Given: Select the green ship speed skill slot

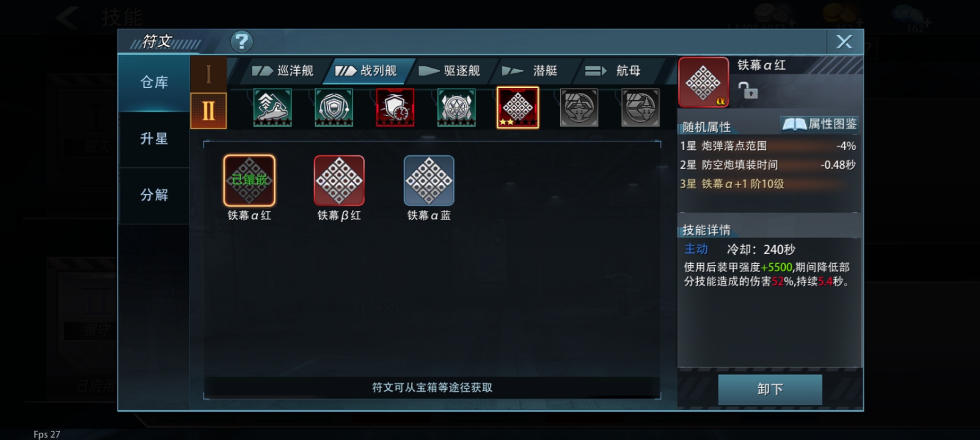Looking at the screenshot, I should 272,108.
